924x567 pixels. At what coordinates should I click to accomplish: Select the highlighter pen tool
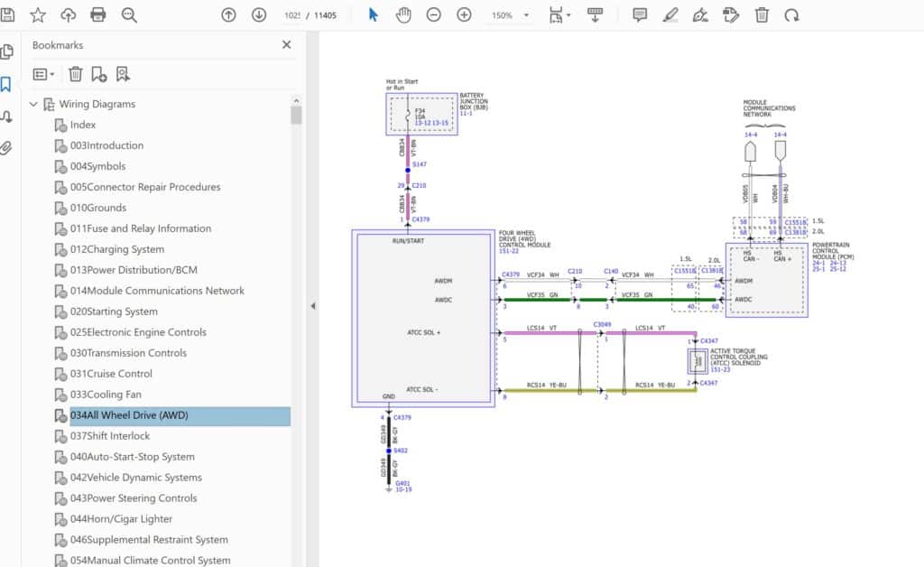click(x=670, y=14)
